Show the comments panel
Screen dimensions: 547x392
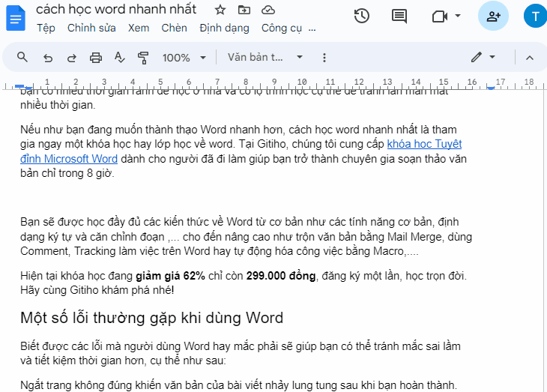tap(399, 16)
